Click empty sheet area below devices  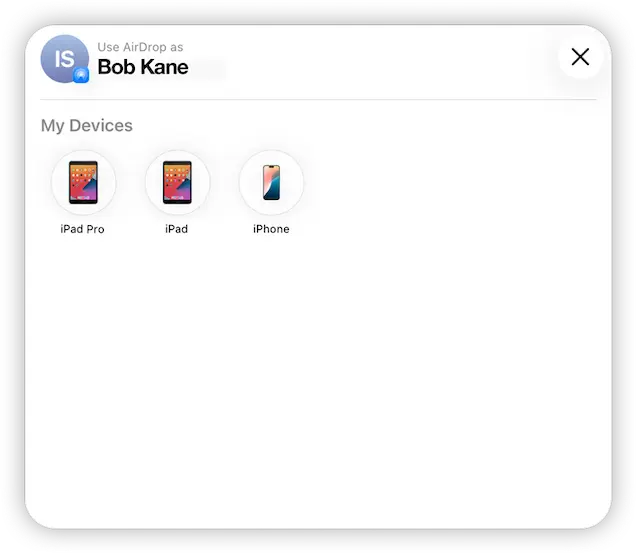tap(318, 380)
